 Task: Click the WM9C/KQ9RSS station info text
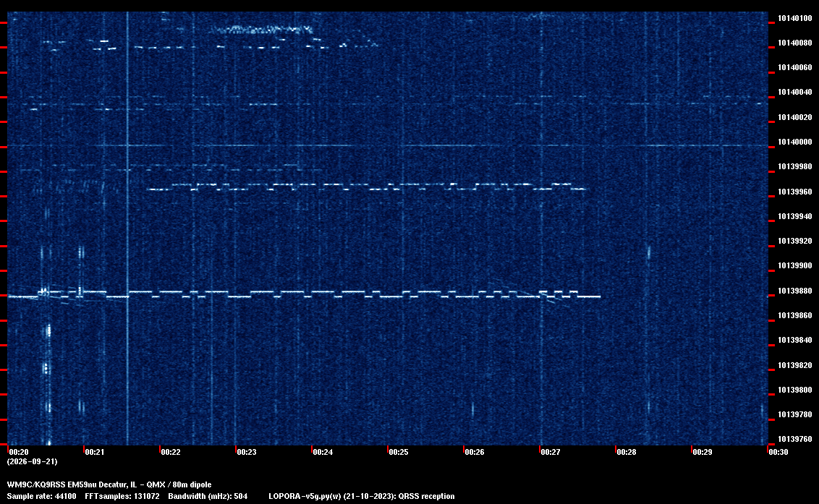tap(109, 484)
